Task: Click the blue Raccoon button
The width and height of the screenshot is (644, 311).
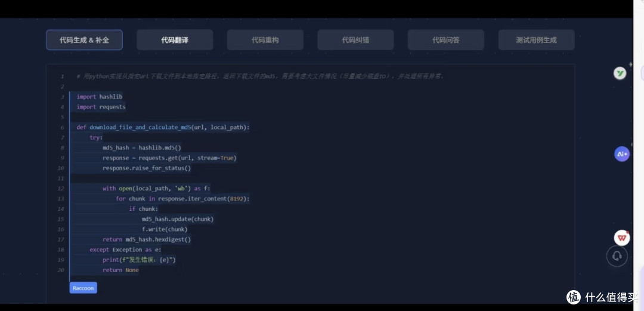Action: 83,288
